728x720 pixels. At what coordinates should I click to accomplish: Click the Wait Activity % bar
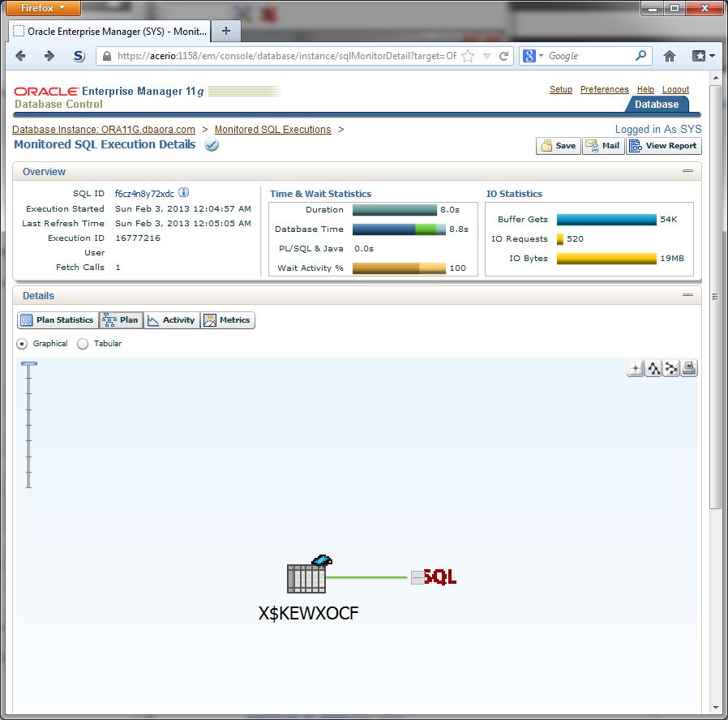399,268
